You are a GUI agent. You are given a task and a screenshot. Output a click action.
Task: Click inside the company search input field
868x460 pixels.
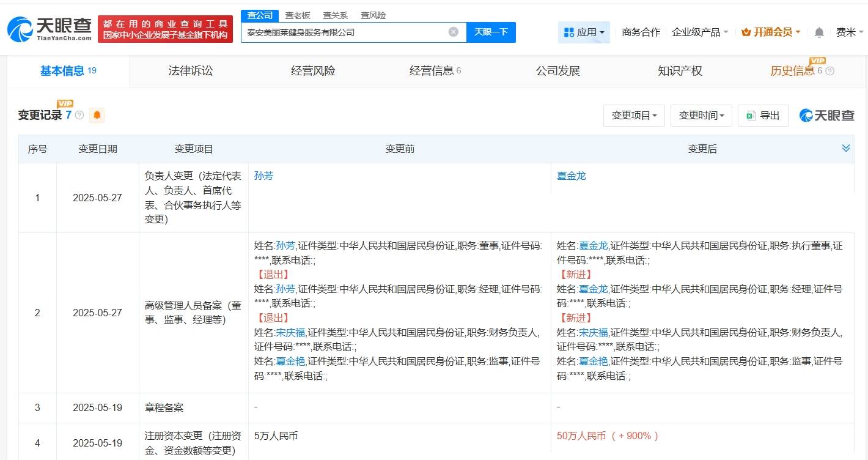point(342,32)
